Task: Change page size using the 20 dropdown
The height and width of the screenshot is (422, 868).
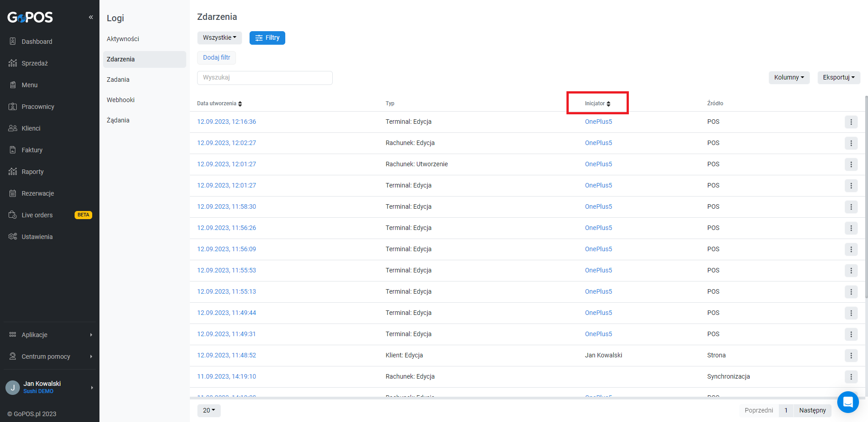Action: click(209, 410)
